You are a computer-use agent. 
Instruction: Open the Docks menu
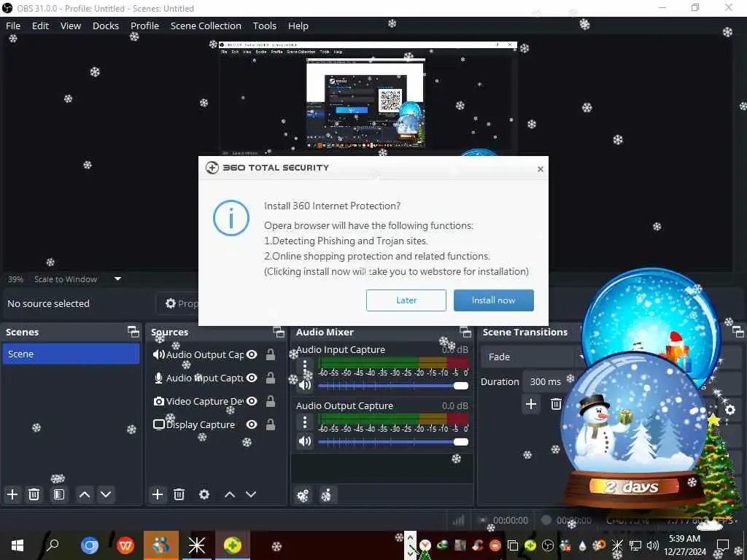click(x=106, y=26)
